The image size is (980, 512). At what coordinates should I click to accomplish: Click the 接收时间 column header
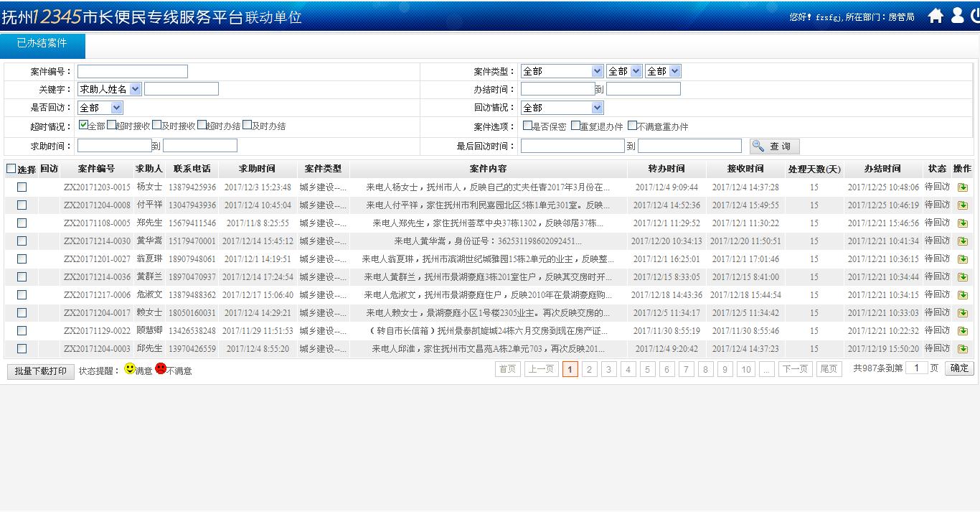click(745, 169)
